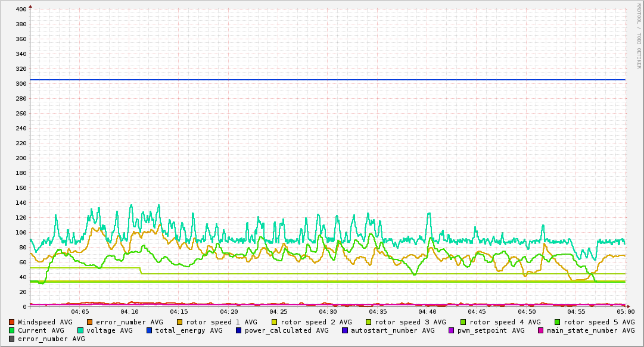Click the 04:05 time axis label

(x=80, y=311)
